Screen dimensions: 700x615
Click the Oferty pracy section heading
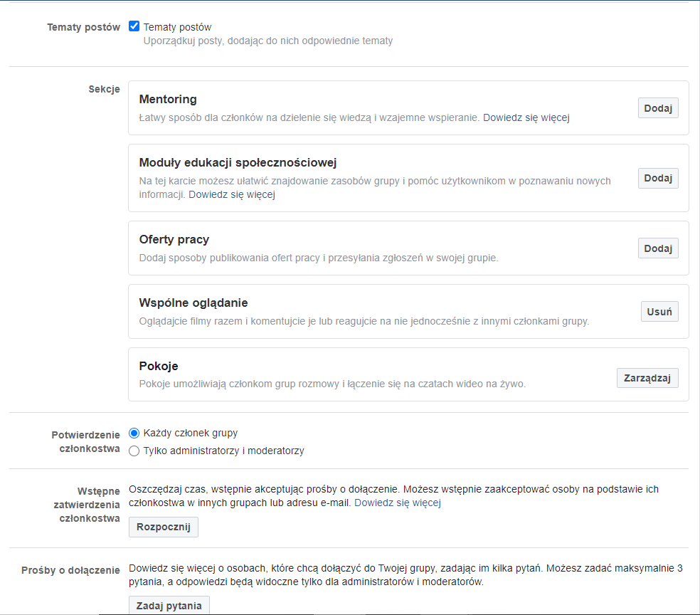point(174,239)
